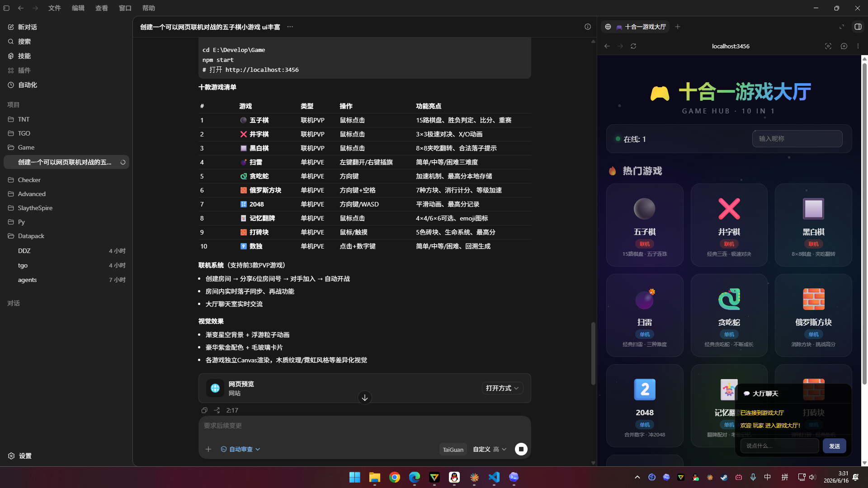Show conversation info icon

click(x=588, y=27)
